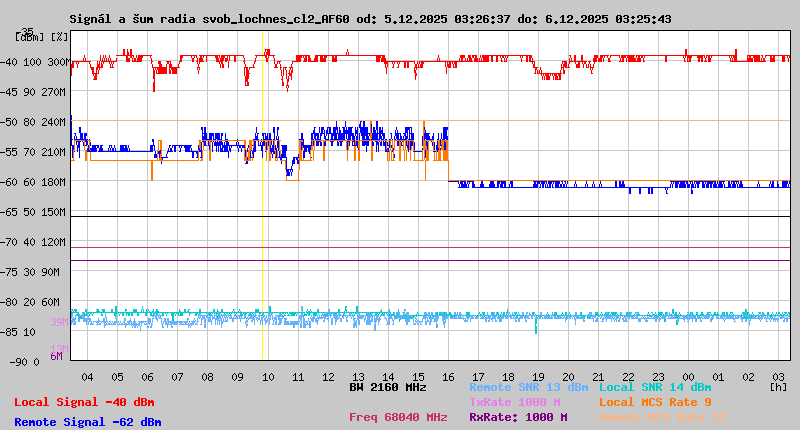Click the TxRate 1000 M label

[x=514, y=402]
